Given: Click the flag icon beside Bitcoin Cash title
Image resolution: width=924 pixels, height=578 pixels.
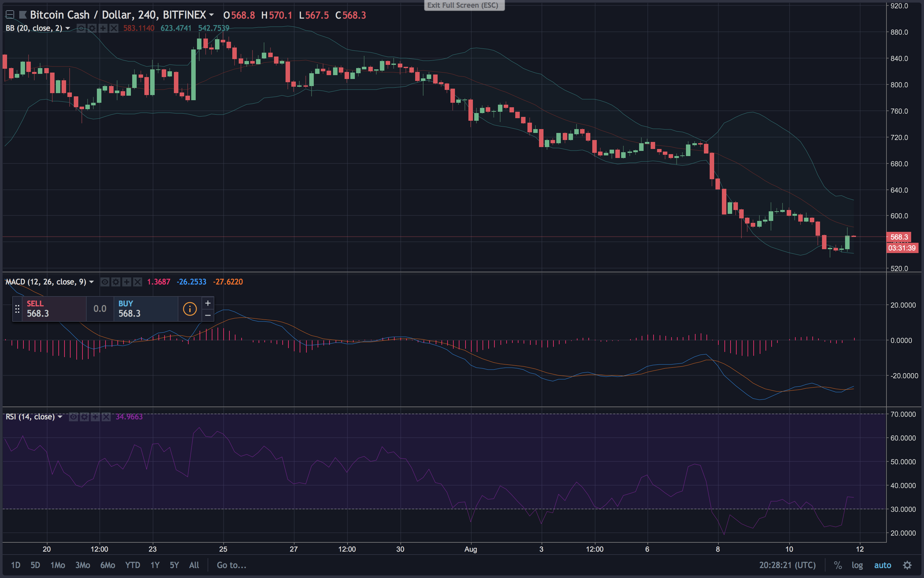Looking at the screenshot, I should coord(23,15).
